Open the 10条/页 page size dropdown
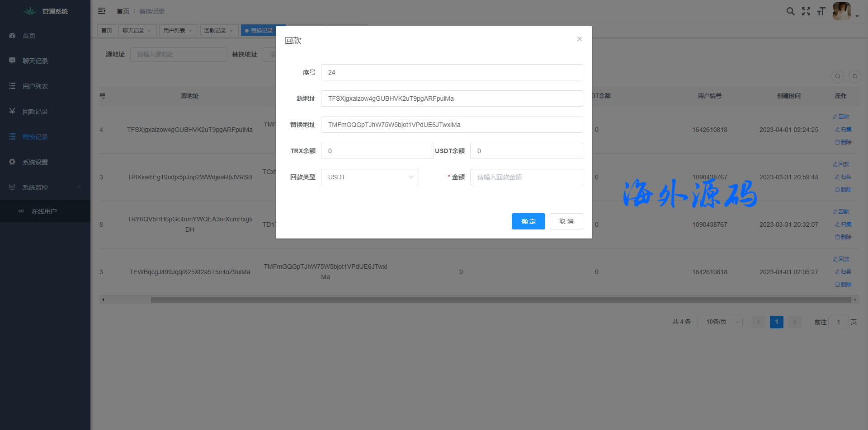 click(x=720, y=322)
